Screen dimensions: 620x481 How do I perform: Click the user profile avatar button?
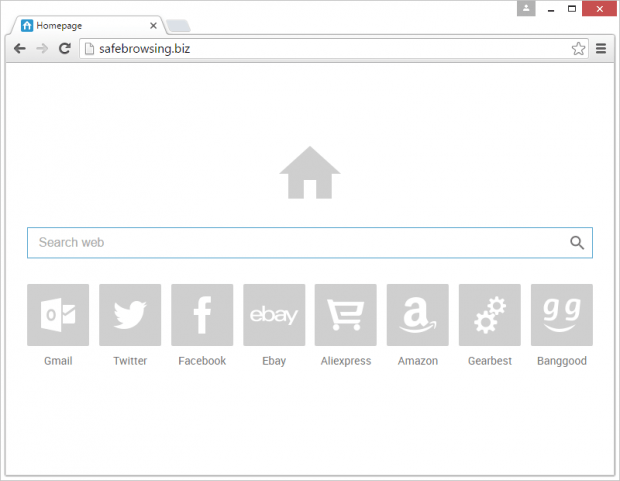[526, 8]
